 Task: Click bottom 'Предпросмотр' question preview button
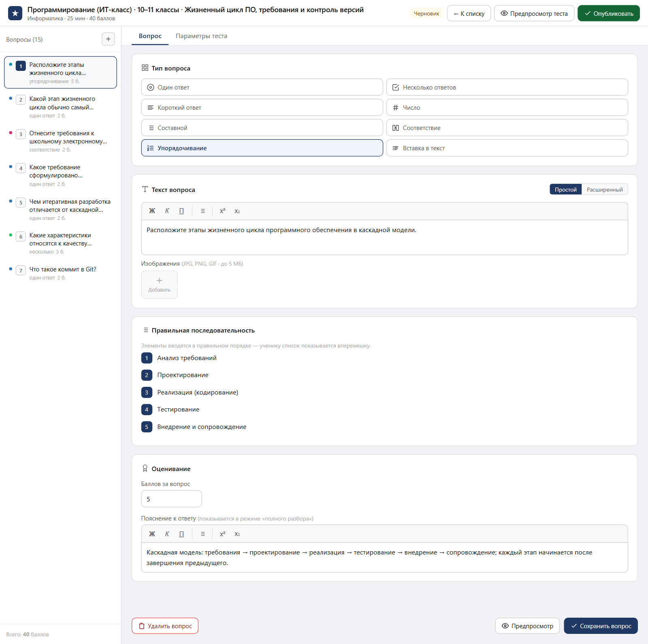(527, 626)
